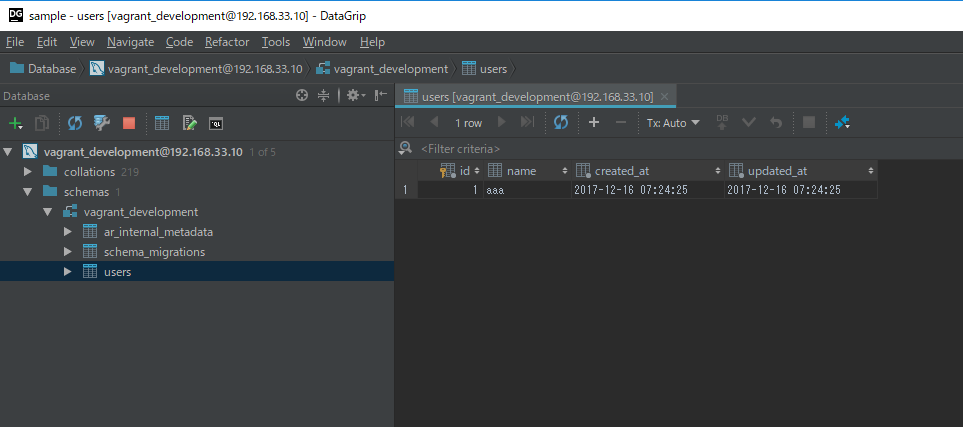Click the Submit to DB arrow icon
The image size is (963, 427).
coord(723,122)
